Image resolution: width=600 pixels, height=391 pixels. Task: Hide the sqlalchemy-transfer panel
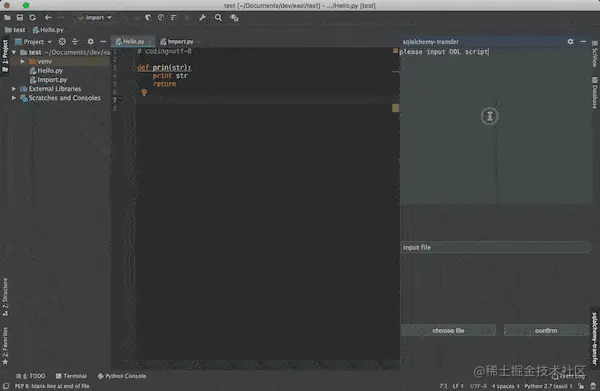(x=583, y=41)
